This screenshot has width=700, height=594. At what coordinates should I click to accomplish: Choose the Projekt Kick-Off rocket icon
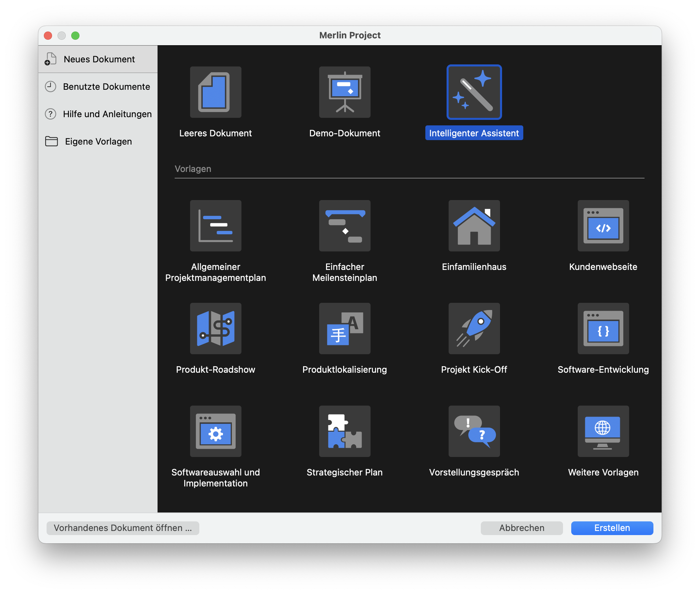(x=474, y=329)
